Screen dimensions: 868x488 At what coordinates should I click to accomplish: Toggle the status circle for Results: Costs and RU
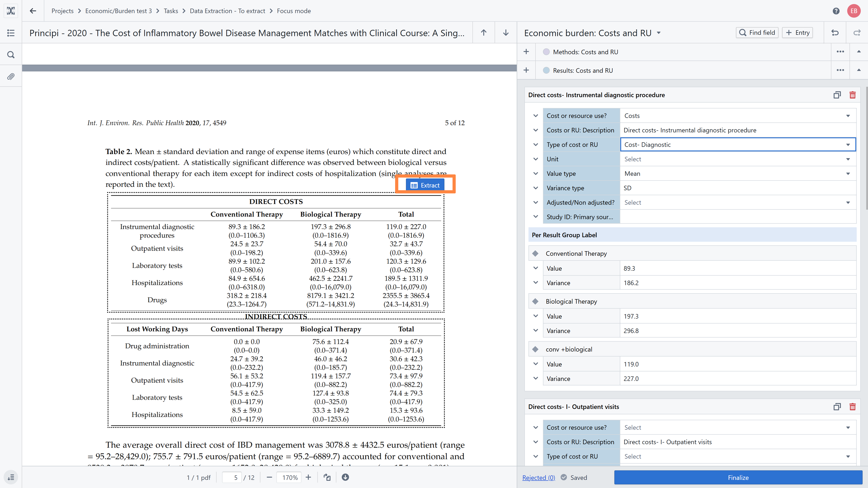pyautogui.click(x=546, y=70)
